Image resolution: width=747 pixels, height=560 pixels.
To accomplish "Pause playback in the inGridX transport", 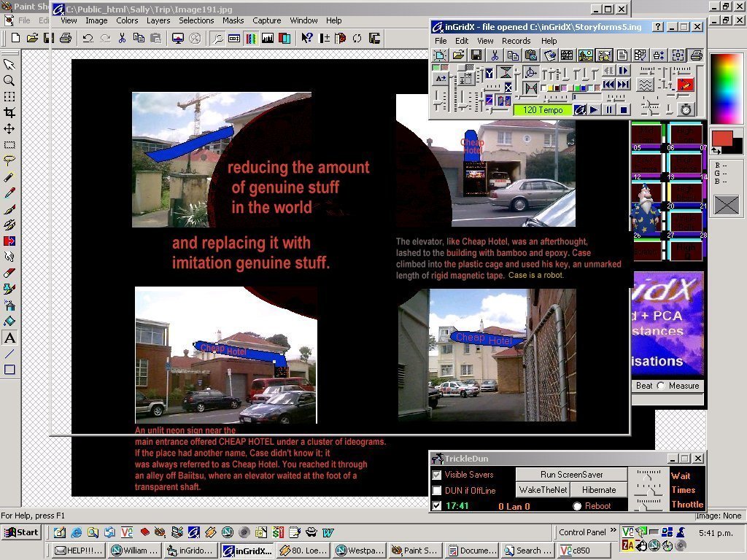I will [608, 110].
